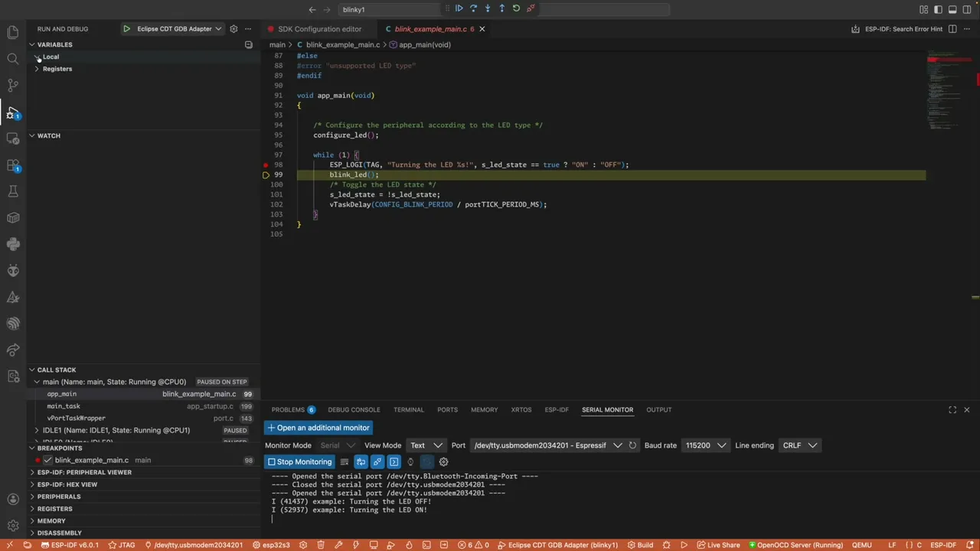Switch to the Output panel tab
This screenshot has width=980, height=551.
[658, 410]
